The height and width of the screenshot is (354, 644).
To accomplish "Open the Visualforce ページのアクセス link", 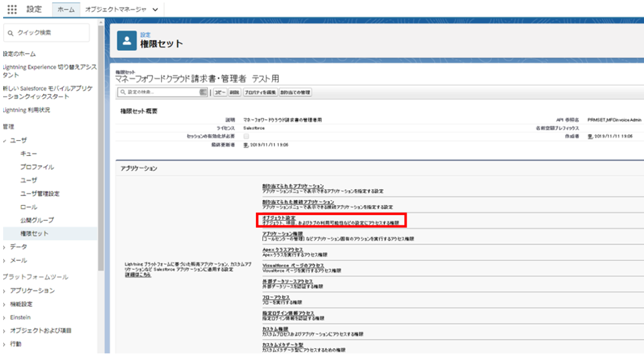I will pyautogui.click(x=293, y=265).
